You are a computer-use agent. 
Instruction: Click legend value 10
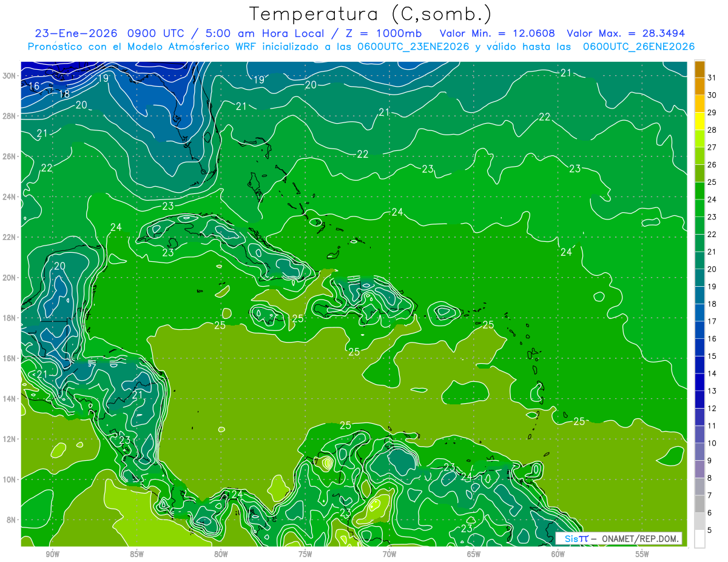click(x=712, y=443)
